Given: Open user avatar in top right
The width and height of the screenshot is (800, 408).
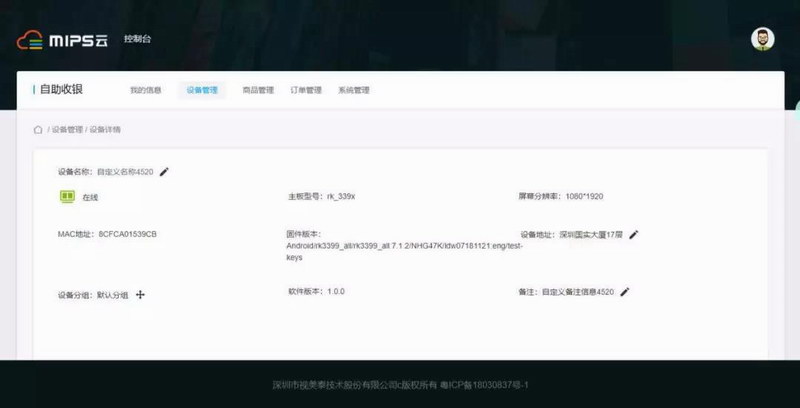Looking at the screenshot, I should 762,39.
